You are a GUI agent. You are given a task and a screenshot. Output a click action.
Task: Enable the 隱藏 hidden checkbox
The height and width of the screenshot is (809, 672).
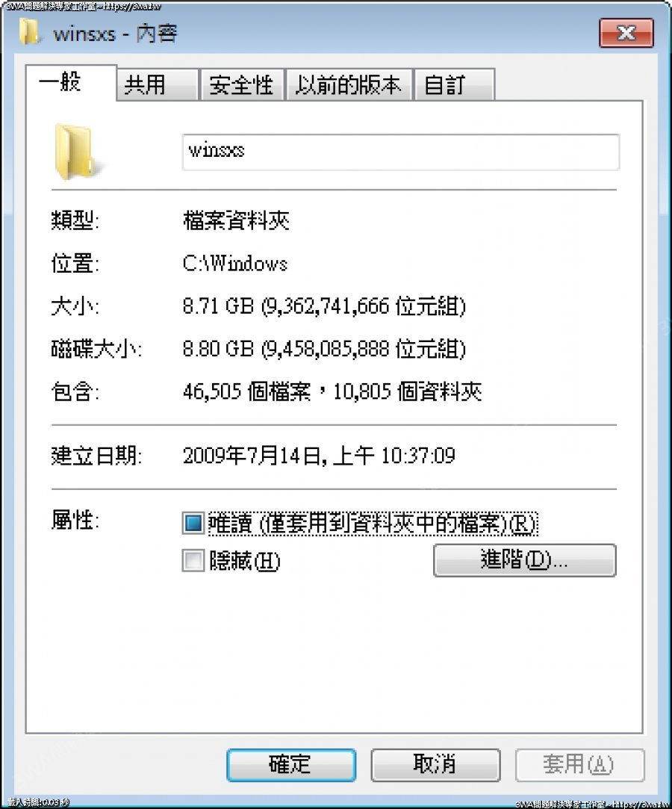pyautogui.click(x=193, y=560)
